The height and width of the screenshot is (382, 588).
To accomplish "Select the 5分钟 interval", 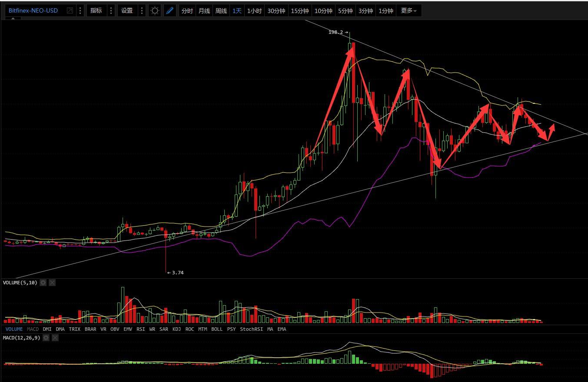I will (345, 11).
